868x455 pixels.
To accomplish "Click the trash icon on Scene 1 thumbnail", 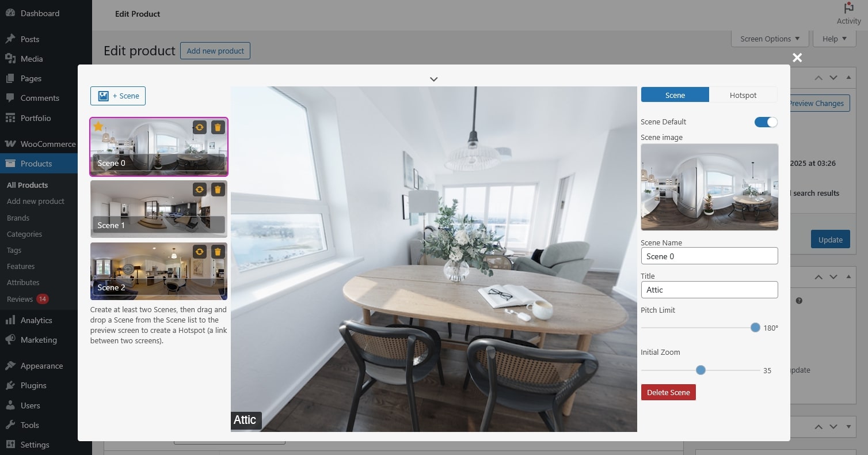I will pos(218,189).
